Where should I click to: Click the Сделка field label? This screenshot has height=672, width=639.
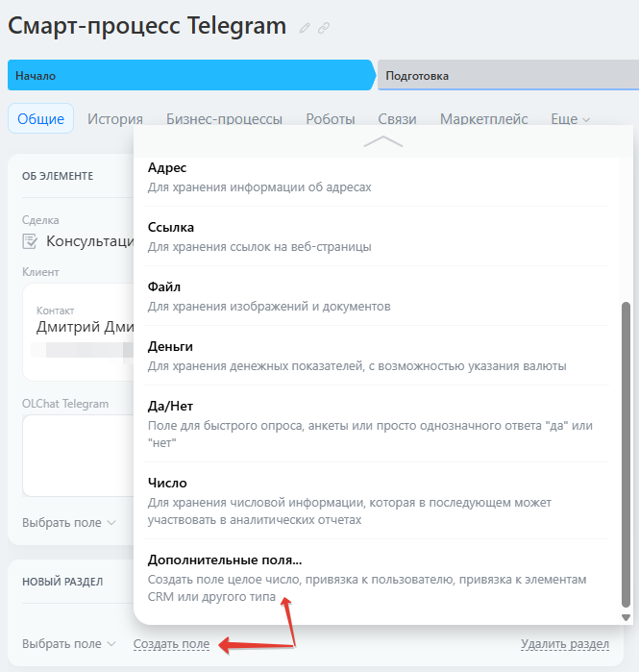(40, 220)
